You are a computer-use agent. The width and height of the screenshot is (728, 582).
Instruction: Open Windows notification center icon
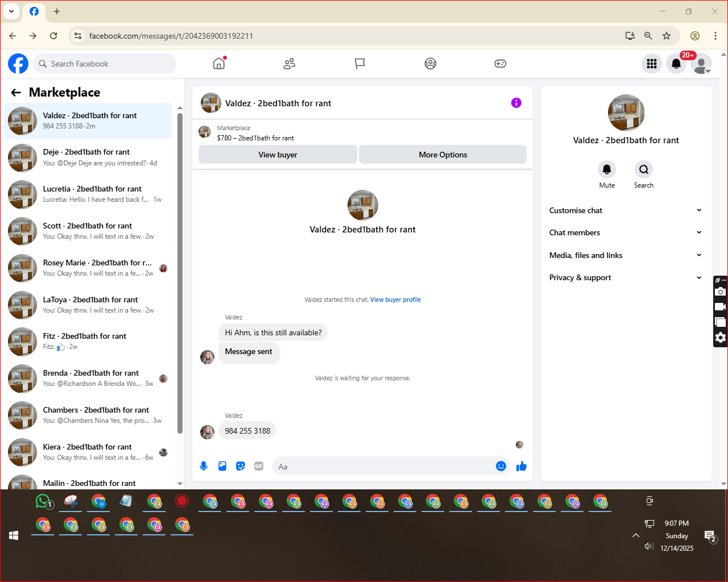(710, 535)
